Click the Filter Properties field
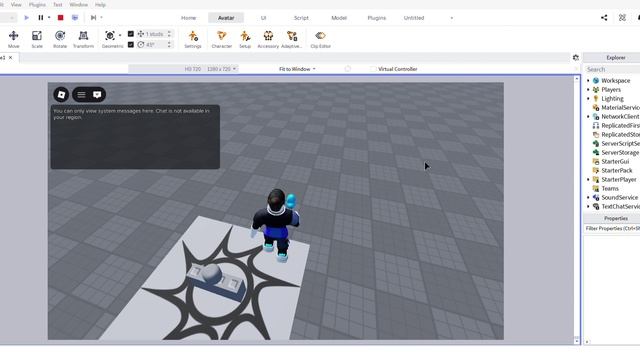Viewport: 640px width, 360px height. click(x=612, y=229)
